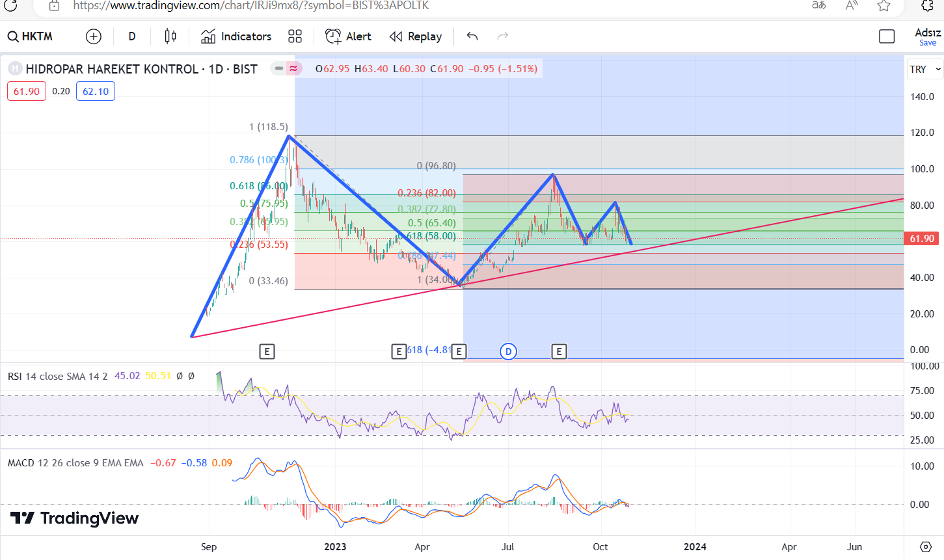944x560 pixels.
Task: Start bar Replay mode
Action: (x=416, y=36)
